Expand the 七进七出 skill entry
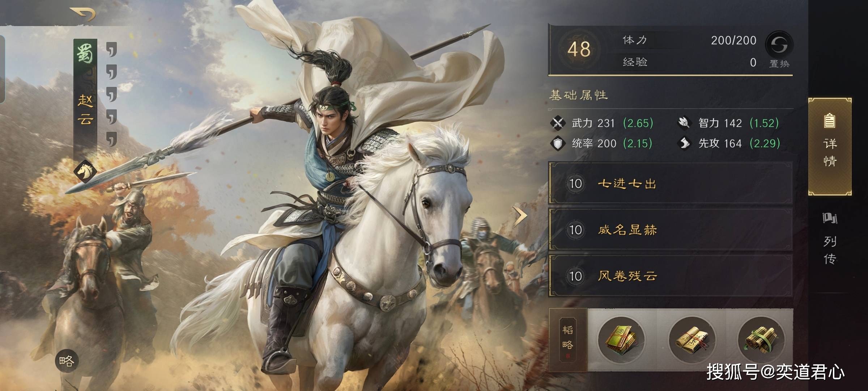The width and height of the screenshot is (868, 391). tap(671, 184)
